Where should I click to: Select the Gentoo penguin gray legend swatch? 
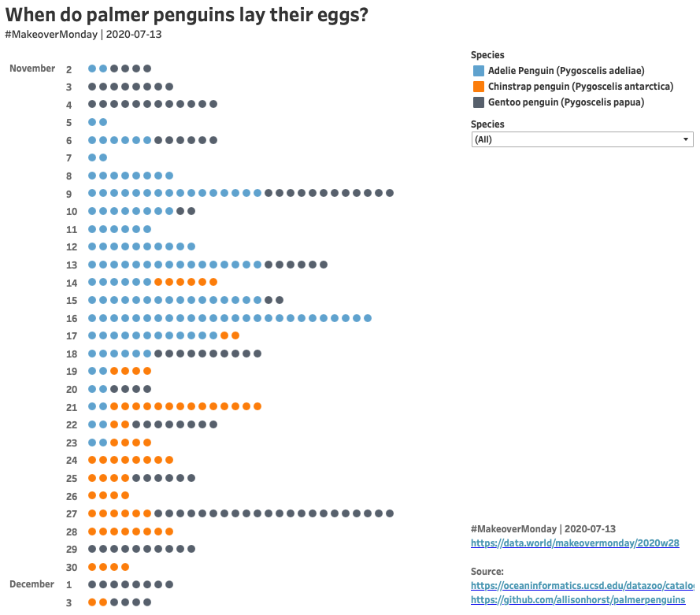pyautogui.click(x=479, y=102)
